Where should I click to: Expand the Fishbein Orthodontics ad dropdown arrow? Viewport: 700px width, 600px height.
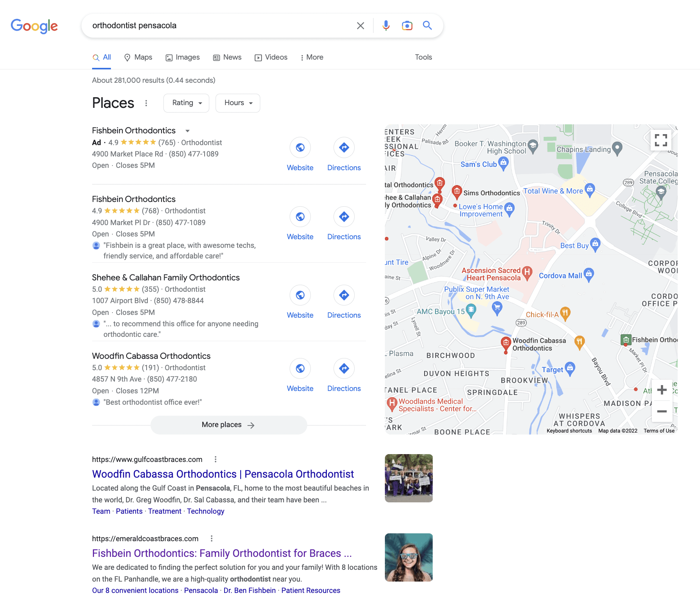(x=187, y=131)
